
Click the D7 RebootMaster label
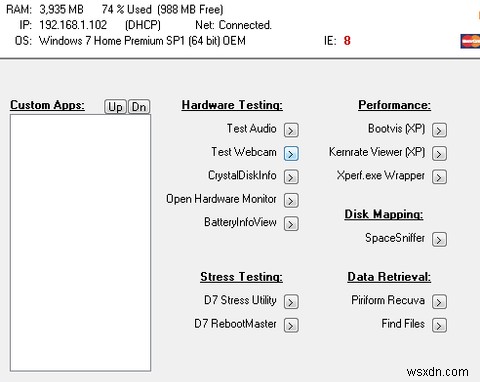pos(235,324)
